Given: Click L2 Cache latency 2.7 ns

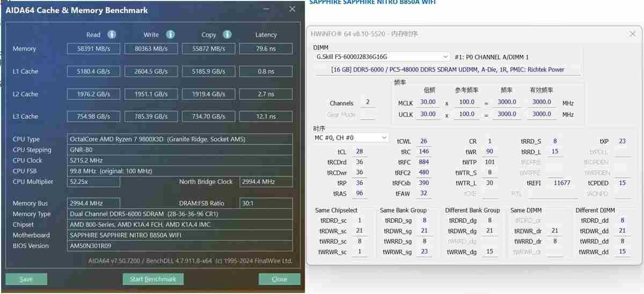Looking at the screenshot, I should (x=266, y=94).
